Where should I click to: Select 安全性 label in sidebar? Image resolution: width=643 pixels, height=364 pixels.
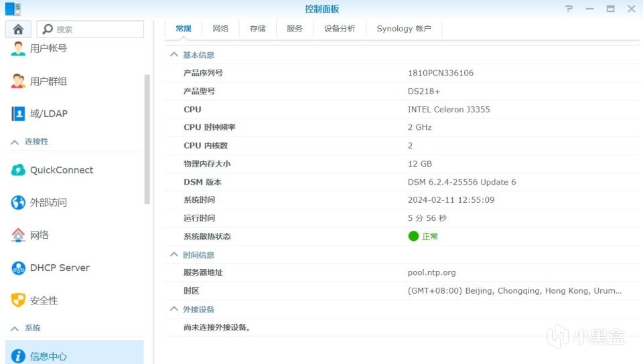coord(44,300)
